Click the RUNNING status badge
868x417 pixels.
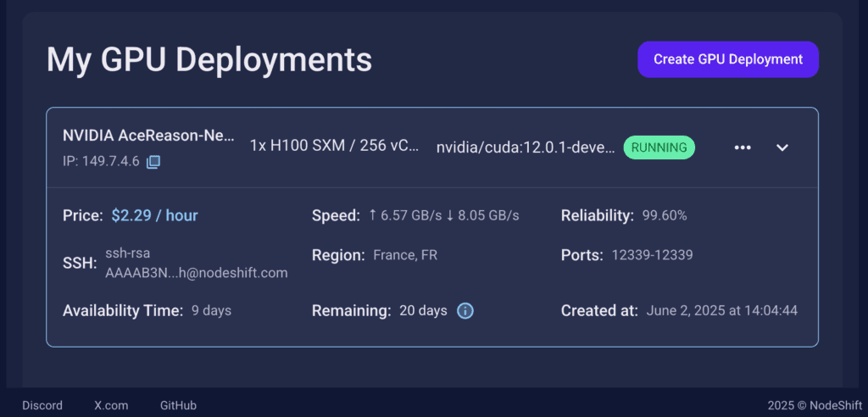pyautogui.click(x=659, y=147)
